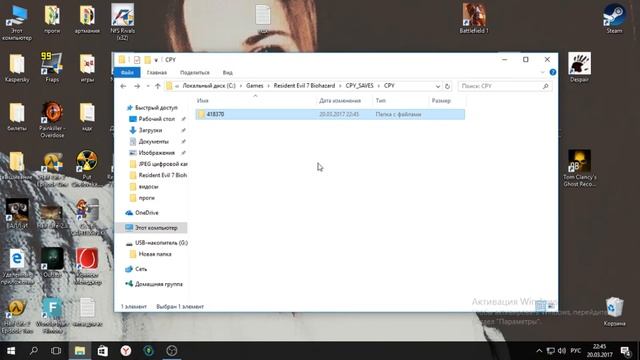Viewport: 640px width, 360px height.
Task: Open Быстрый доступ in navigation pane
Action: [156, 108]
